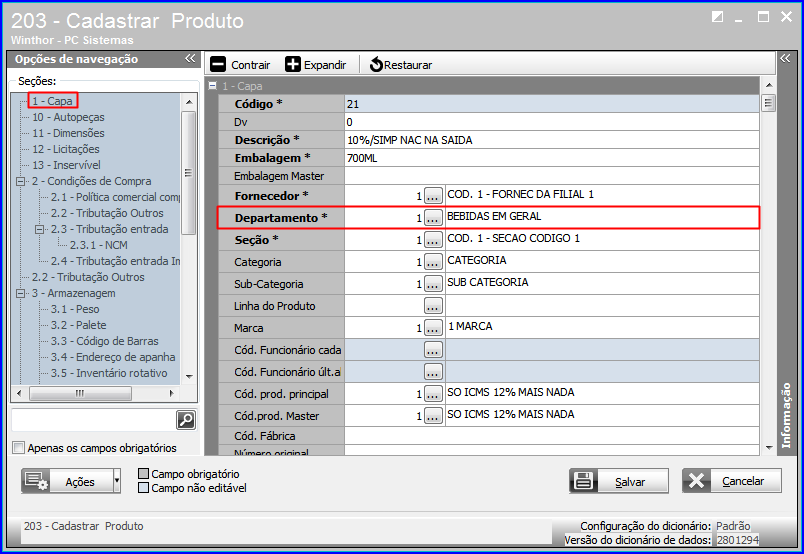Collapse 2.3 - Tributação entrada tree node

coord(39,229)
